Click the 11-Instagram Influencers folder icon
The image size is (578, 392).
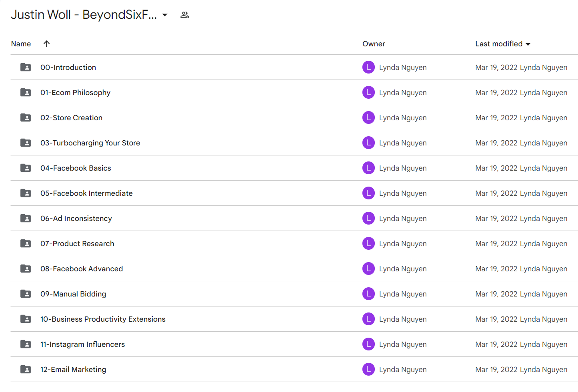[26, 344]
